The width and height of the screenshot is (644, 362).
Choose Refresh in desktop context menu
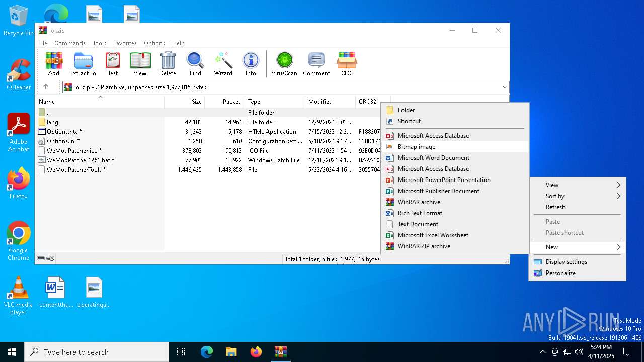tap(578, 207)
